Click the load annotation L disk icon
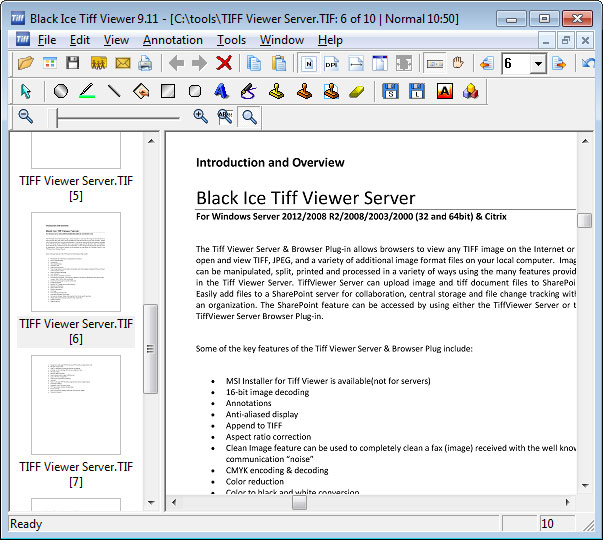603x540 pixels. click(x=417, y=91)
